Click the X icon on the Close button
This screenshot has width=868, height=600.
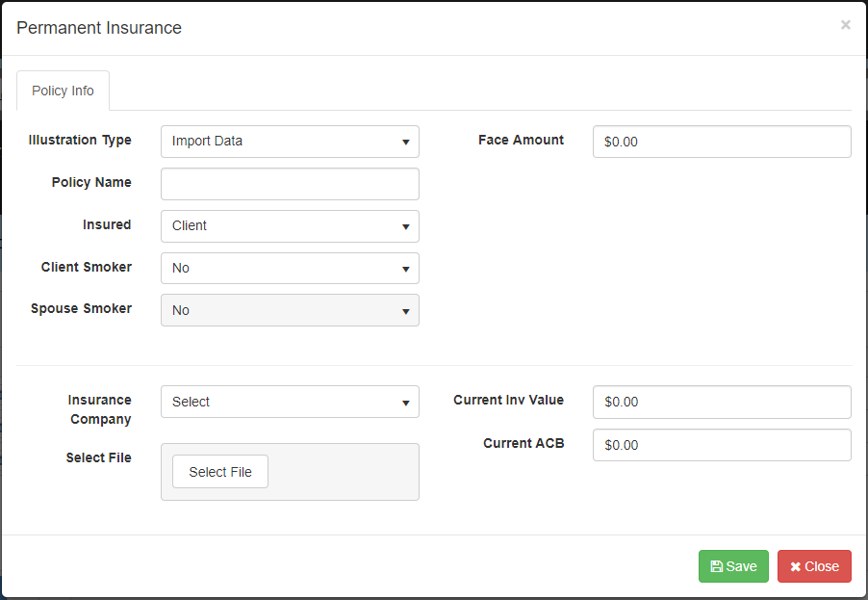click(796, 567)
